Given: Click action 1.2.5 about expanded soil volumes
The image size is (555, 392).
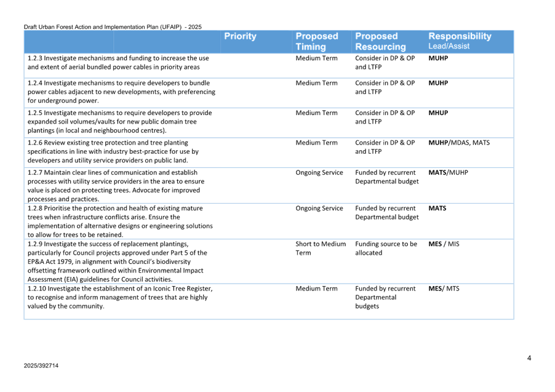Looking at the screenshot, I should tap(120, 122).
